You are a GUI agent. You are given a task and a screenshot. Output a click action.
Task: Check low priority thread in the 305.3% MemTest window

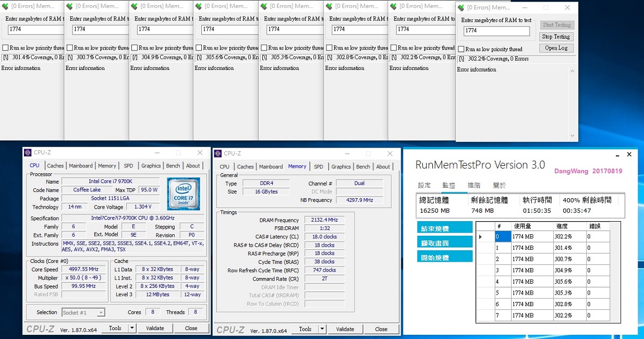click(264, 47)
